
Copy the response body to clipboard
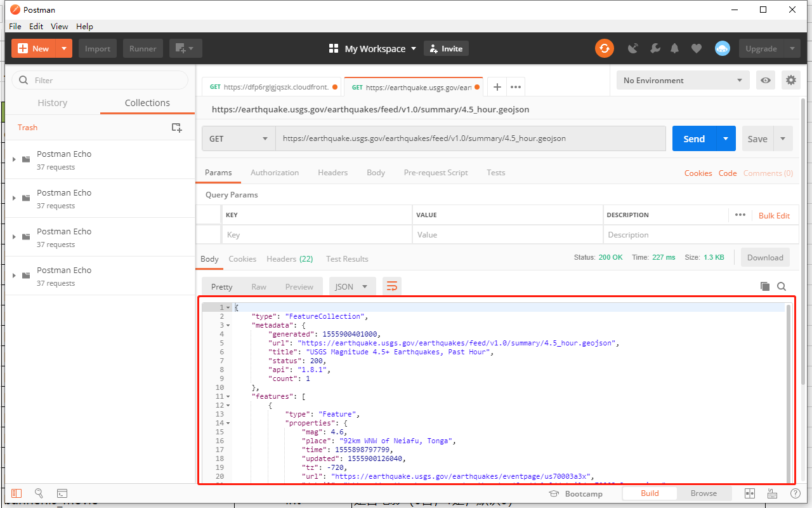(x=764, y=286)
